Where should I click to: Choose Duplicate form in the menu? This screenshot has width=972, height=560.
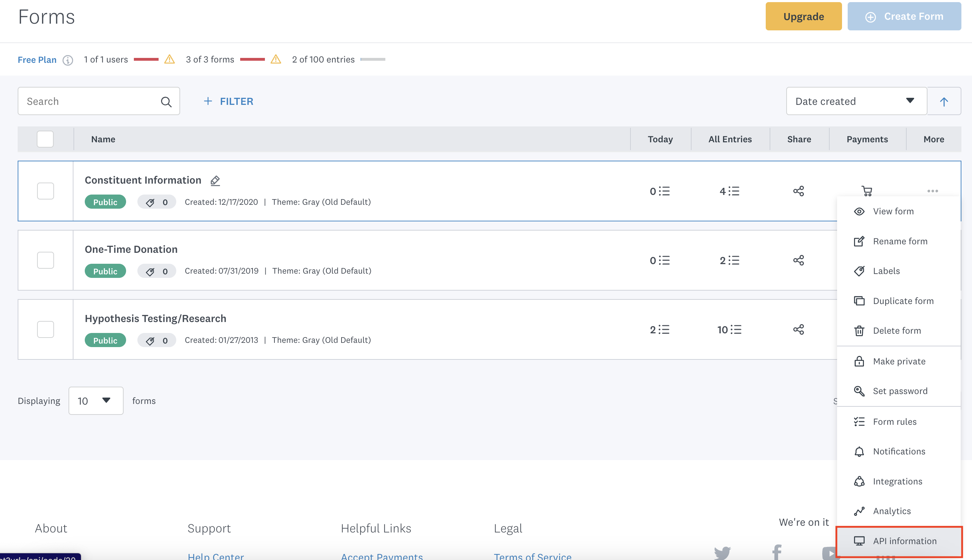tap(902, 301)
